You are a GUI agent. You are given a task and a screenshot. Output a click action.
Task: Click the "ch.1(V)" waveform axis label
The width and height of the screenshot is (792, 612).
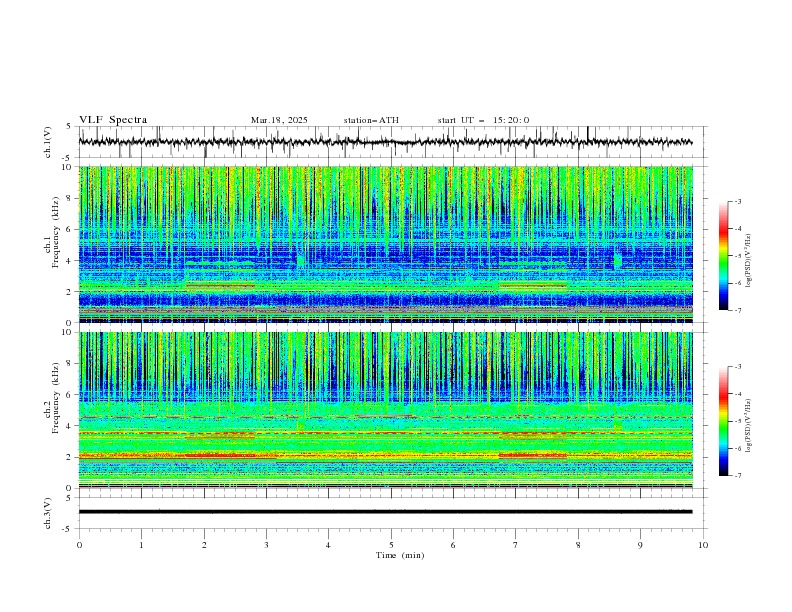(x=48, y=142)
